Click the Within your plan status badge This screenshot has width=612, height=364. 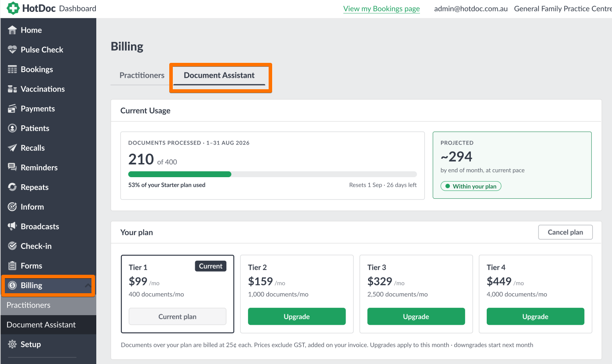(x=471, y=186)
